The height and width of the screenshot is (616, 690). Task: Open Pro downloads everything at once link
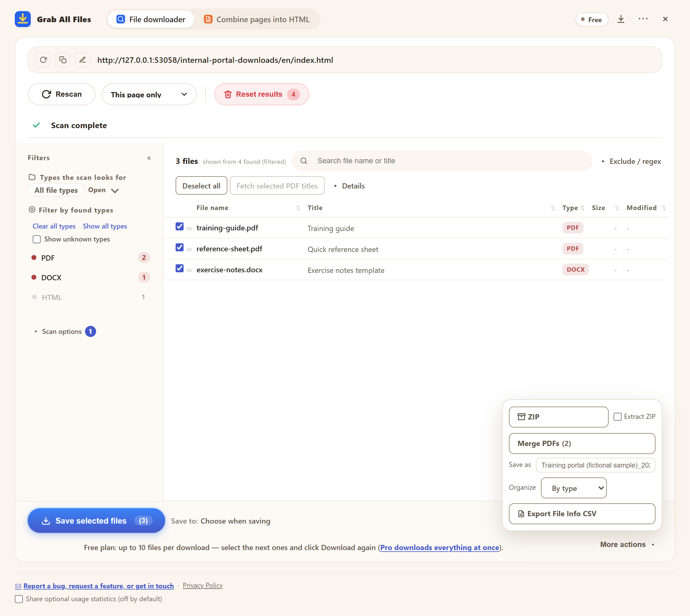(440, 548)
